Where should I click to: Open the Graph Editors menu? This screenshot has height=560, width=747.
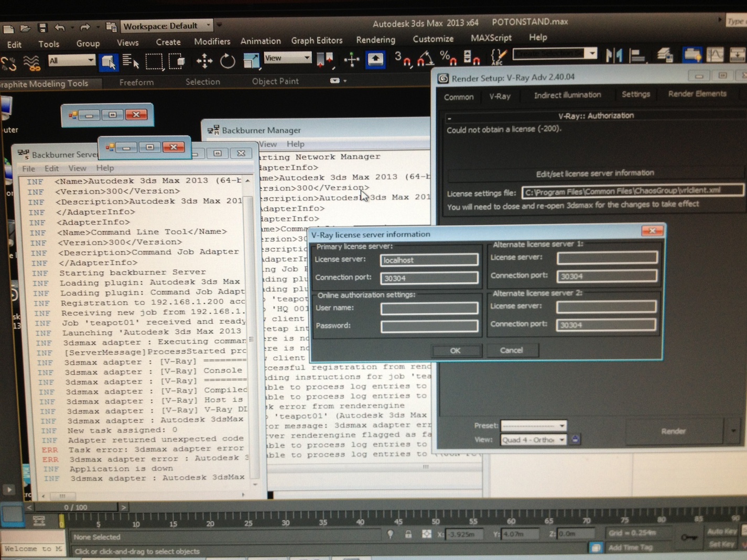pos(317,40)
